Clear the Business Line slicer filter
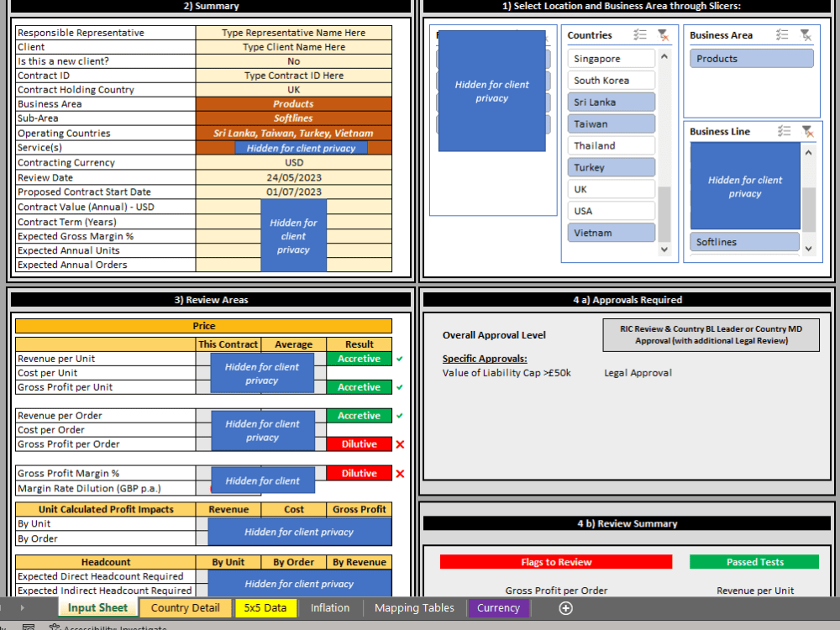 [x=805, y=132]
